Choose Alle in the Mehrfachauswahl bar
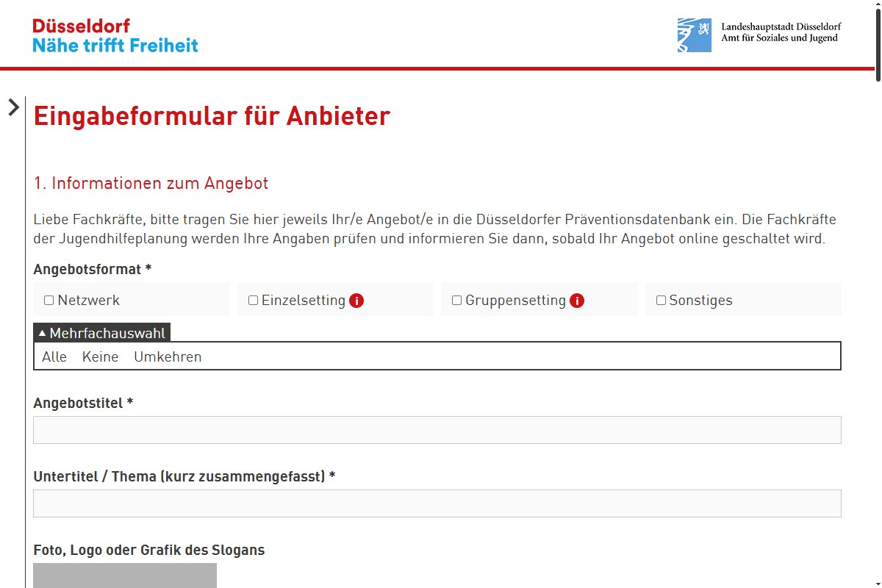The height and width of the screenshot is (588, 882). (x=54, y=357)
